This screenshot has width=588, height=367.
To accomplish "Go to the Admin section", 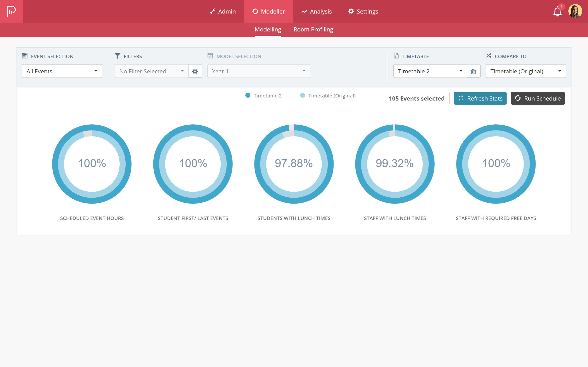I will click(223, 11).
